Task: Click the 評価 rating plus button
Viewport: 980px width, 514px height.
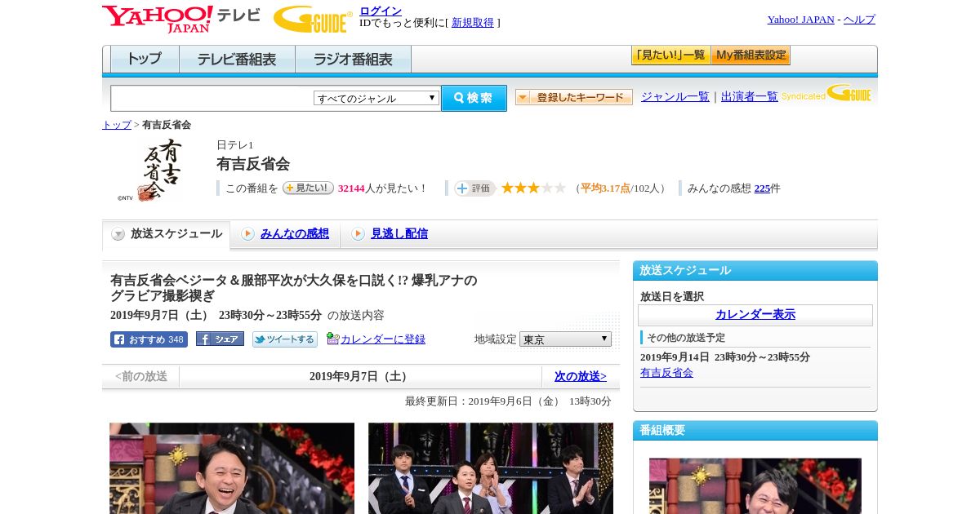Action: point(474,188)
